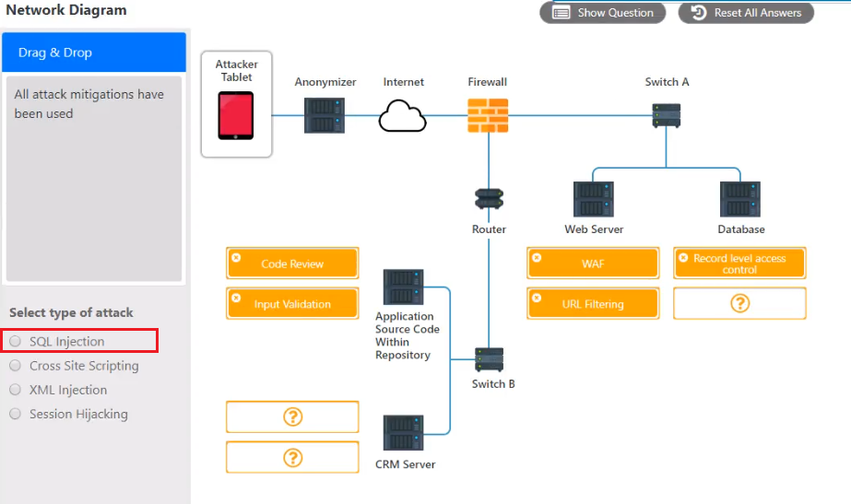Screen dimensions: 851x504
Task: Click the Network Diagram heading
Action: click(x=66, y=10)
